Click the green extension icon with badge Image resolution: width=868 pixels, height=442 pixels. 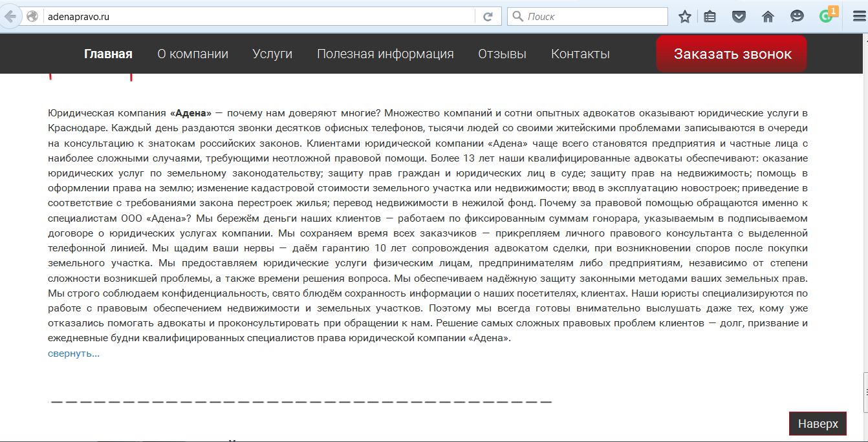point(827,16)
